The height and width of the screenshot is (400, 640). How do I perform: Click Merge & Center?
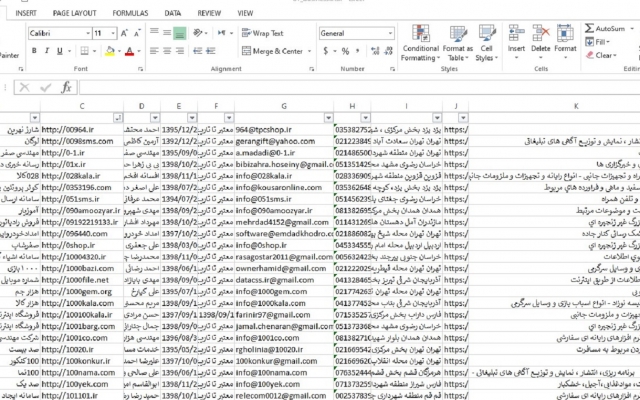[273, 51]
